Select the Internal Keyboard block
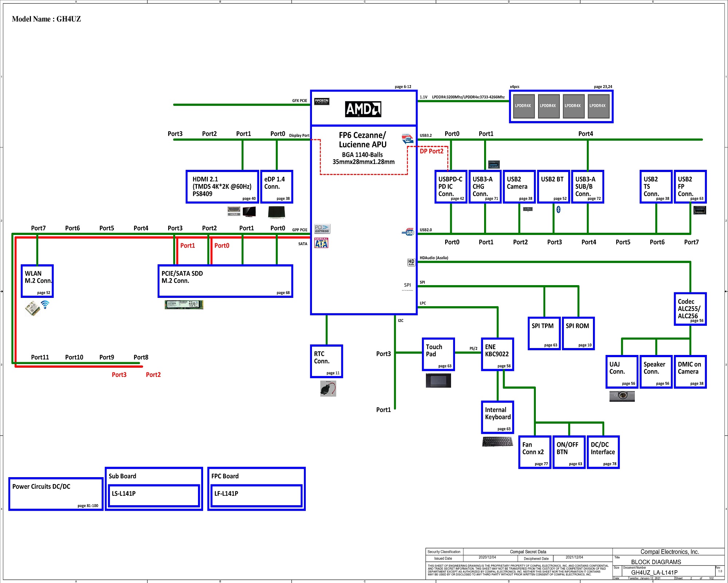Screen dimensions: 728x583 click(498, 418)
